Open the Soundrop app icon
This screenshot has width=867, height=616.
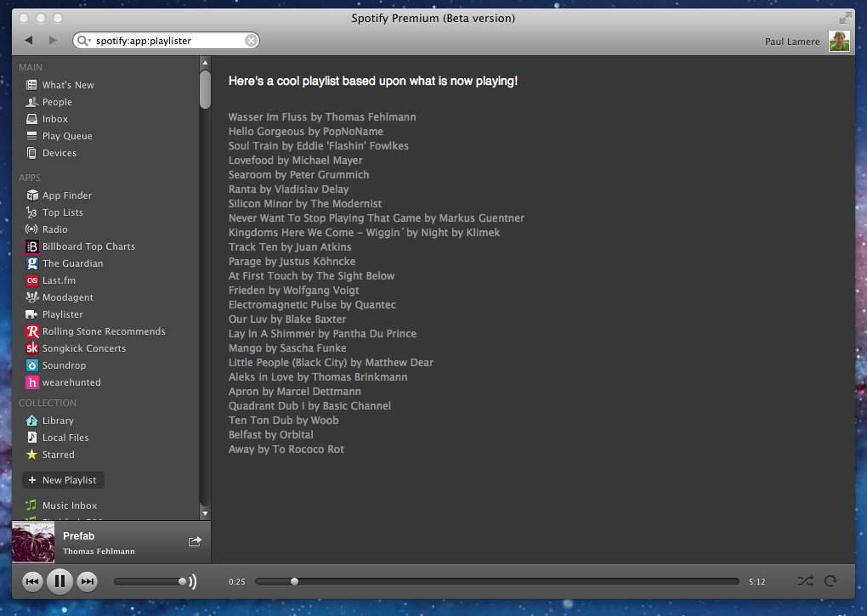(x=32, y=365)
